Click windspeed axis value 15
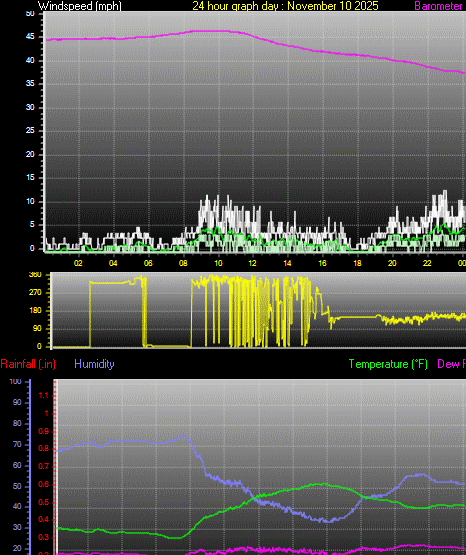 [30, 178]
